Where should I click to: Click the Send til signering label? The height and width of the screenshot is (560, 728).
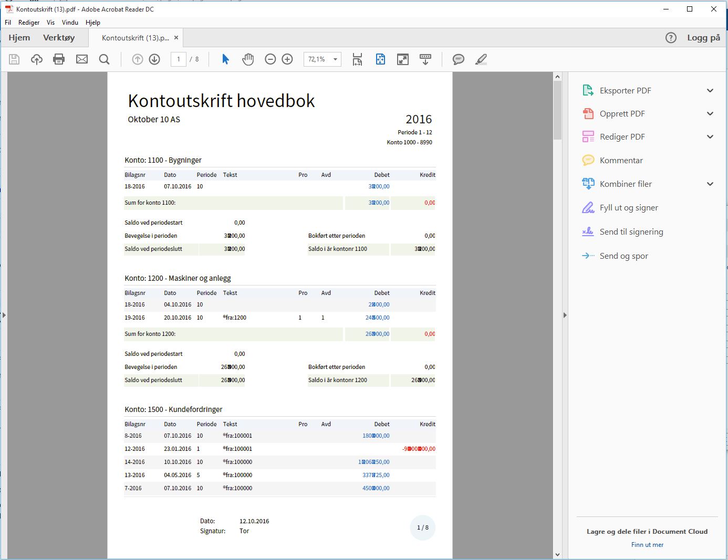[631, 231]
